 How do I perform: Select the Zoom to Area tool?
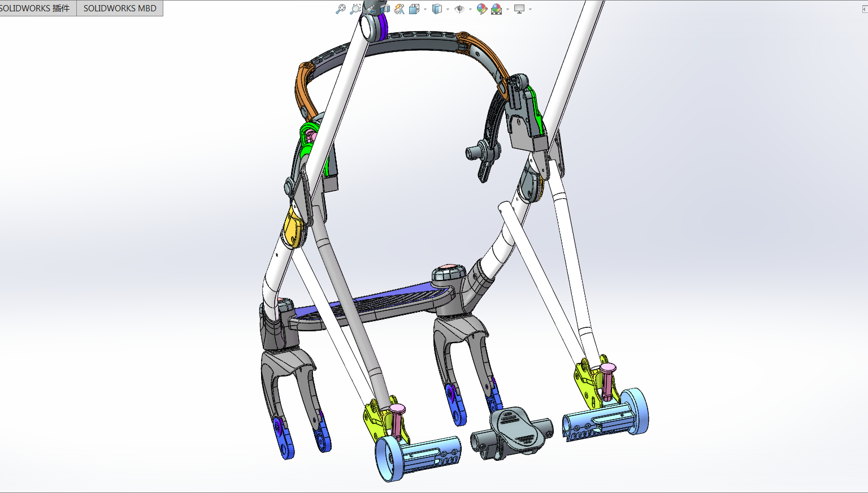(355, 9)
